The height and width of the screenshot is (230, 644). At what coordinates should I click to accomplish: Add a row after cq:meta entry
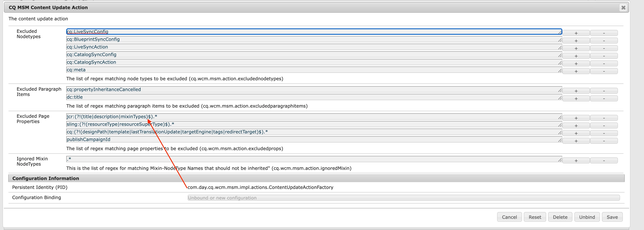point(576,71)
